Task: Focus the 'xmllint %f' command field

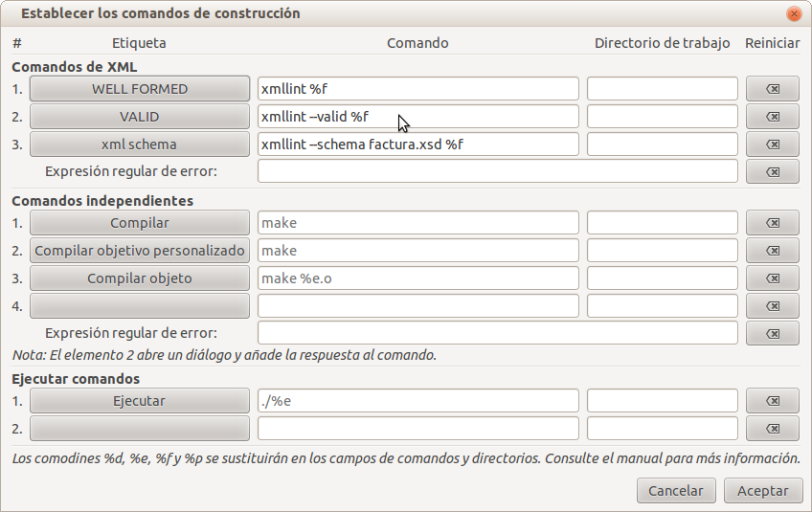Action: (417, 89)
